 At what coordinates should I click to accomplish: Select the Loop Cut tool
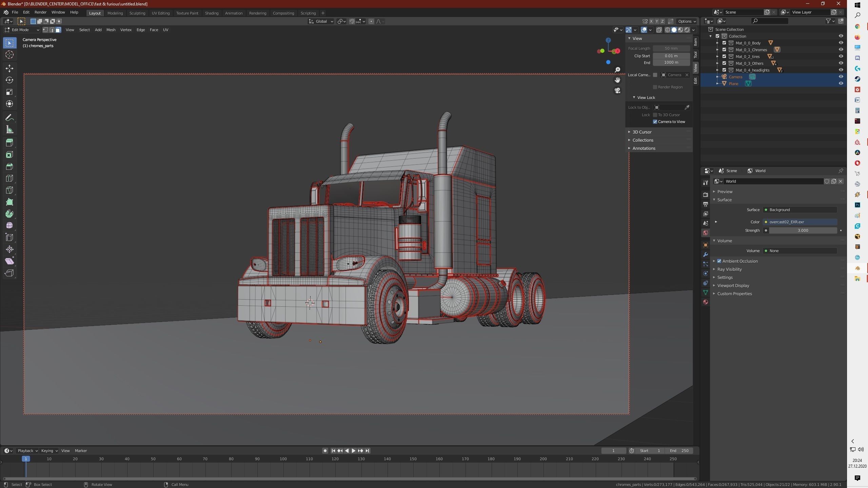9,178
